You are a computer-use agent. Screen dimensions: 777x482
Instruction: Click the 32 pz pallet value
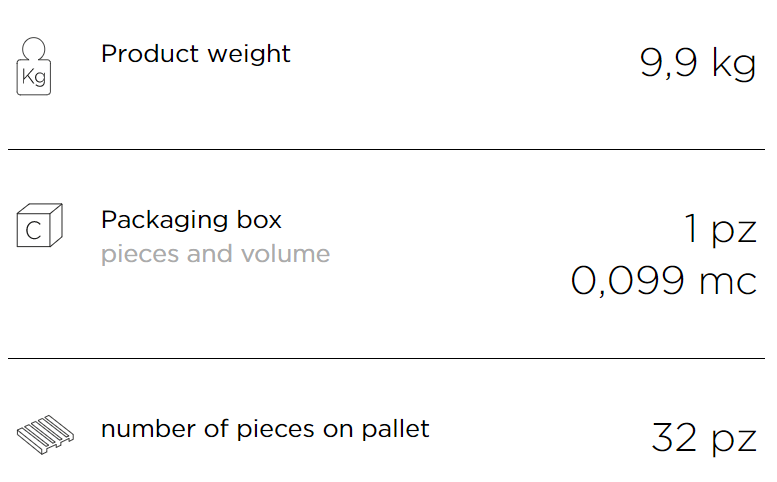tap(704, 438)
